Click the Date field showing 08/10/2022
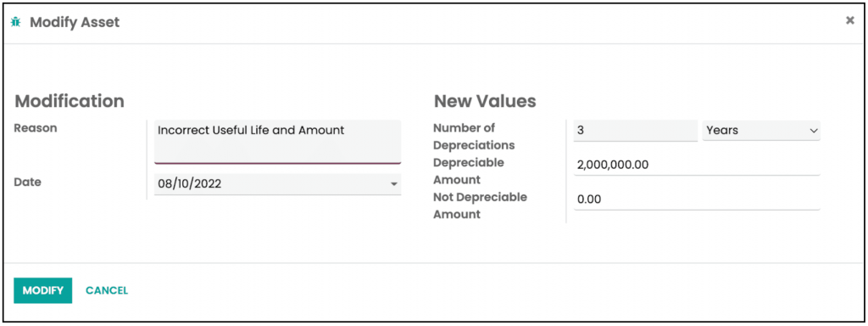 click(277, 184)
